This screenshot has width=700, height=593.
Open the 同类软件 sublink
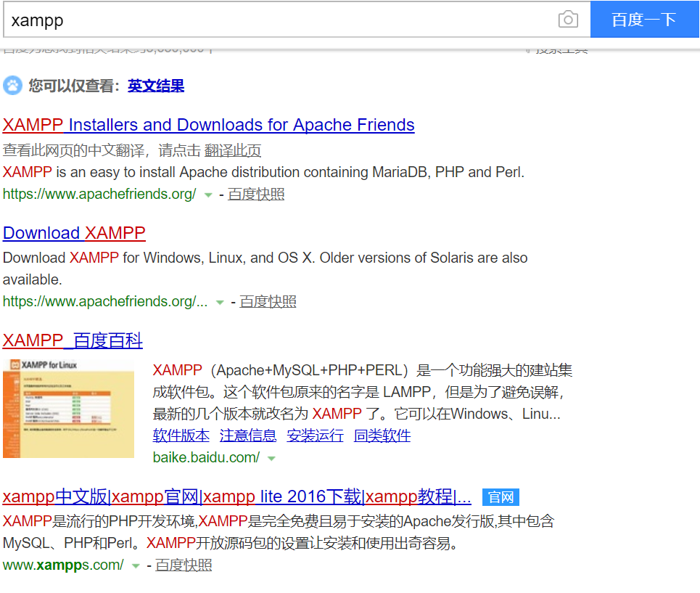(x=382, y=435)
